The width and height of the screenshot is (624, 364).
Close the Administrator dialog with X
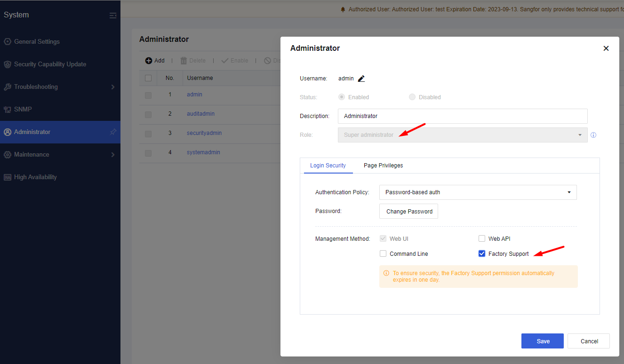pos(606,48)
